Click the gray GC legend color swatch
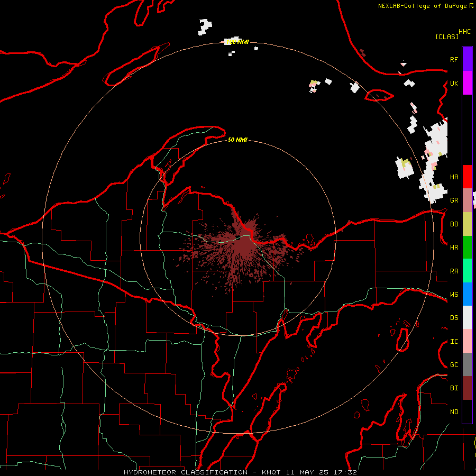This screenshot has height=476, width=476. pos(467,364)
